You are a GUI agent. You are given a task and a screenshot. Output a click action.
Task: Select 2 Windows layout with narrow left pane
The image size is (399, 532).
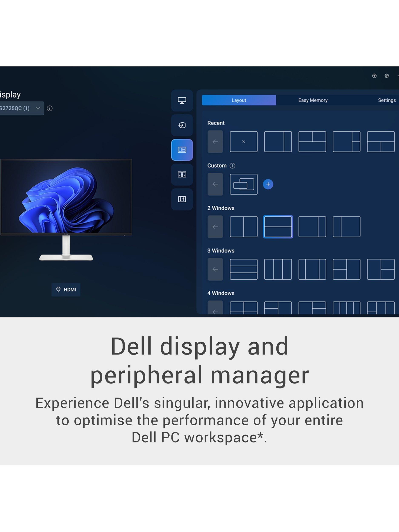coord(347,227)
